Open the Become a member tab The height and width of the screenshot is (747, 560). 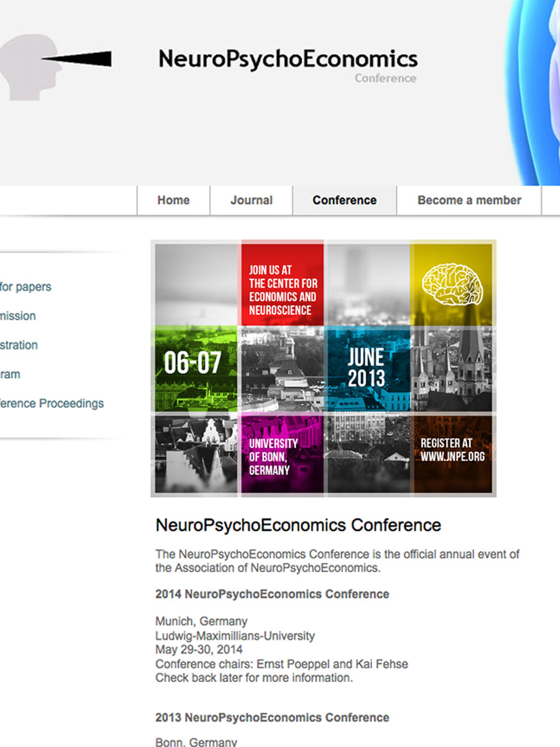click(x=469, y=200)
